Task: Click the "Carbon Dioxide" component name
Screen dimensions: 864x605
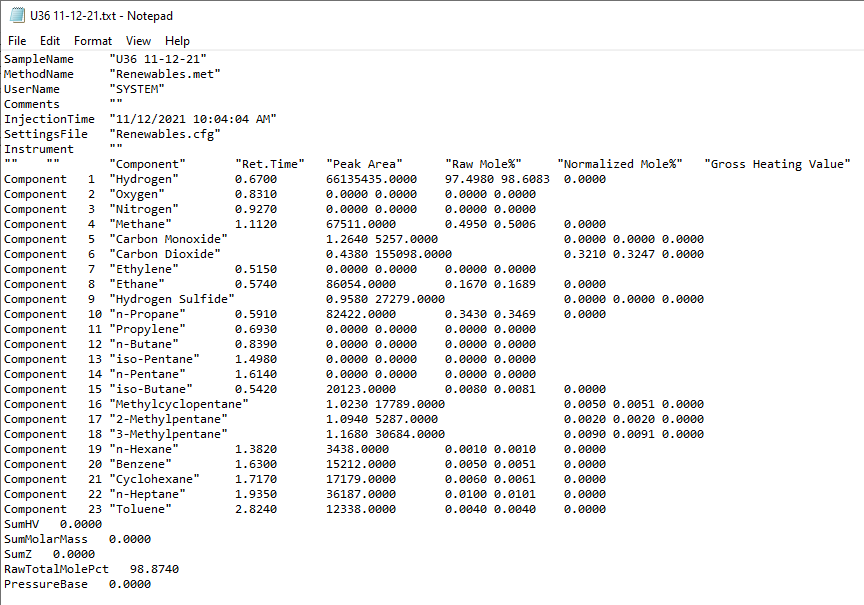Action: [165, 254]
